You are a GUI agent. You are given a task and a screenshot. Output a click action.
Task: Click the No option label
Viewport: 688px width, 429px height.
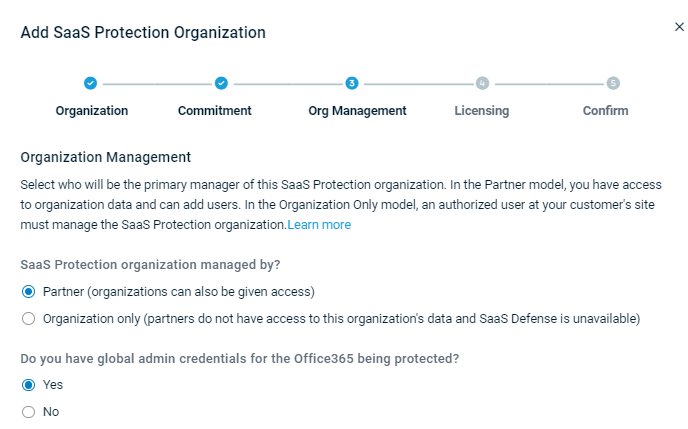click(51, 412)
